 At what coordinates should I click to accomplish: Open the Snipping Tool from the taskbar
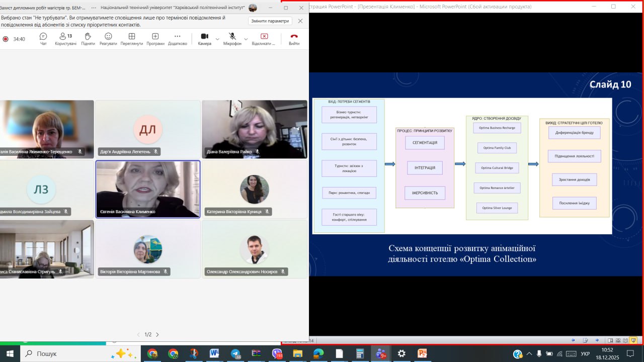click(194, 353)
